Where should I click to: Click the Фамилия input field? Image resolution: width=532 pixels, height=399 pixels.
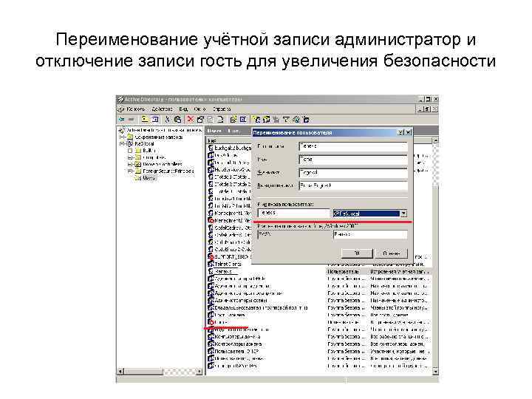(x=353, y=173)
